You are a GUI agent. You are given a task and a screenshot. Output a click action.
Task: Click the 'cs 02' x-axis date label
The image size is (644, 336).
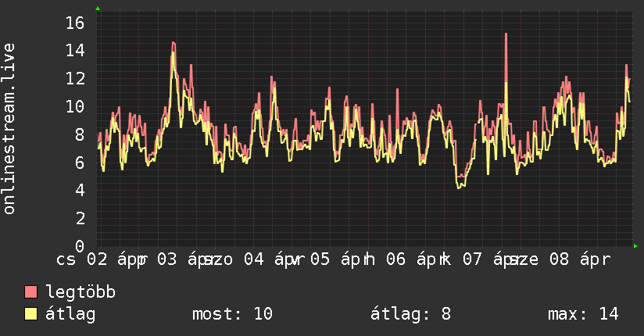pyautogui.click(x=82, y=259)
